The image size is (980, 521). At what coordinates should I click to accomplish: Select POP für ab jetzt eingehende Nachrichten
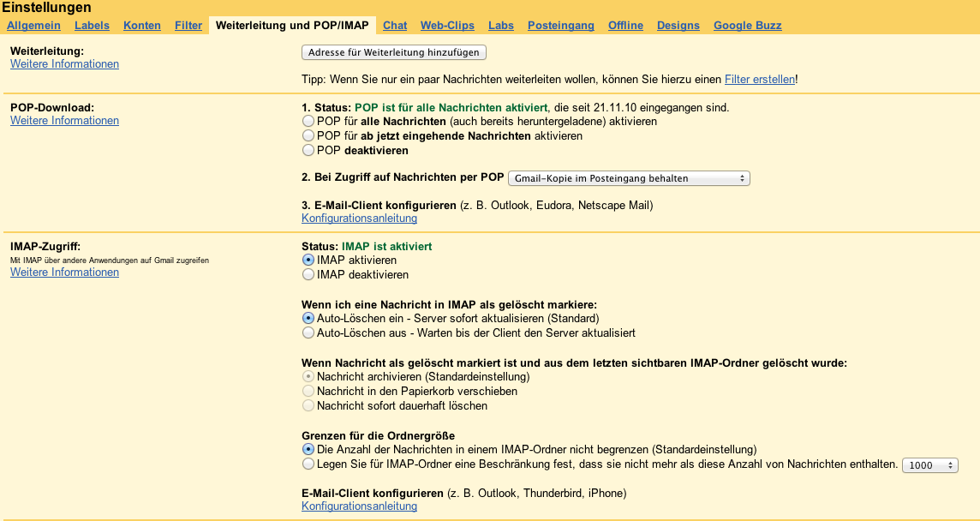coord(308,135)
